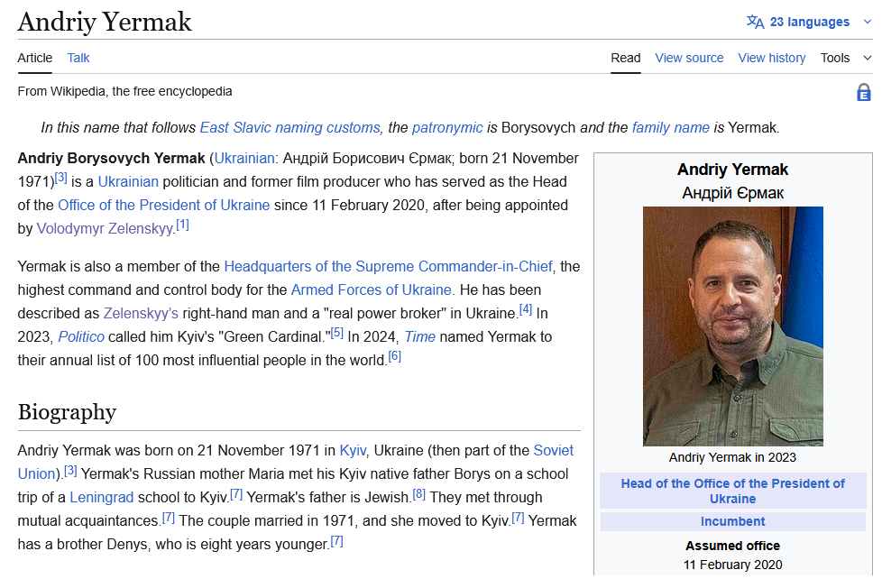882x588 pixels.
Task: Open the Time magazine link
Action: point(420,337)
